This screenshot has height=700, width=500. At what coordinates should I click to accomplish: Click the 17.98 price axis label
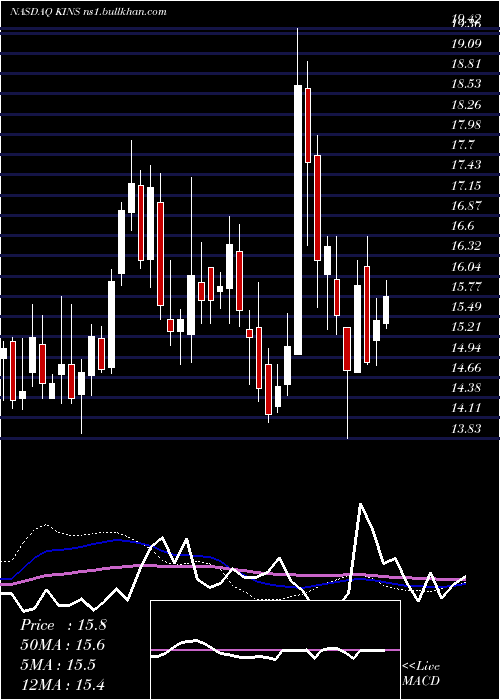tap(466, 124)
